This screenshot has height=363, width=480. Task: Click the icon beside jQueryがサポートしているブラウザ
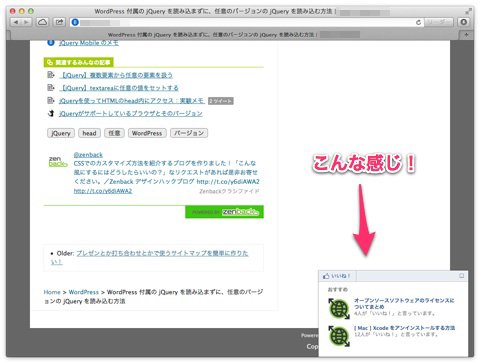[x=51, y=113]
